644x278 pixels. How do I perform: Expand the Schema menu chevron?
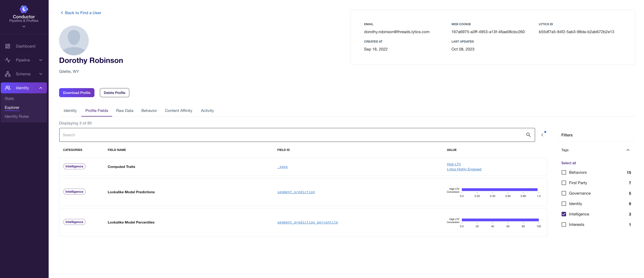pyautogui.click(x=41, y=74)
